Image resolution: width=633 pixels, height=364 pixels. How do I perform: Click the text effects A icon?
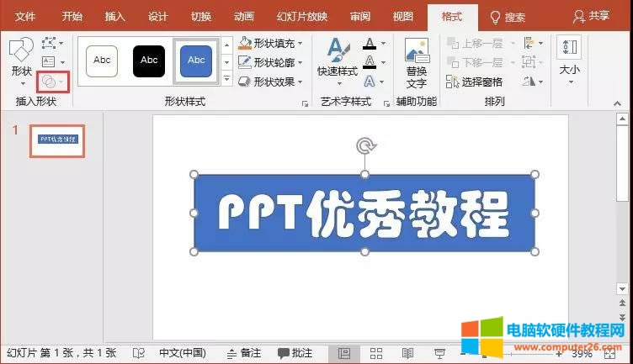[370, 82]
